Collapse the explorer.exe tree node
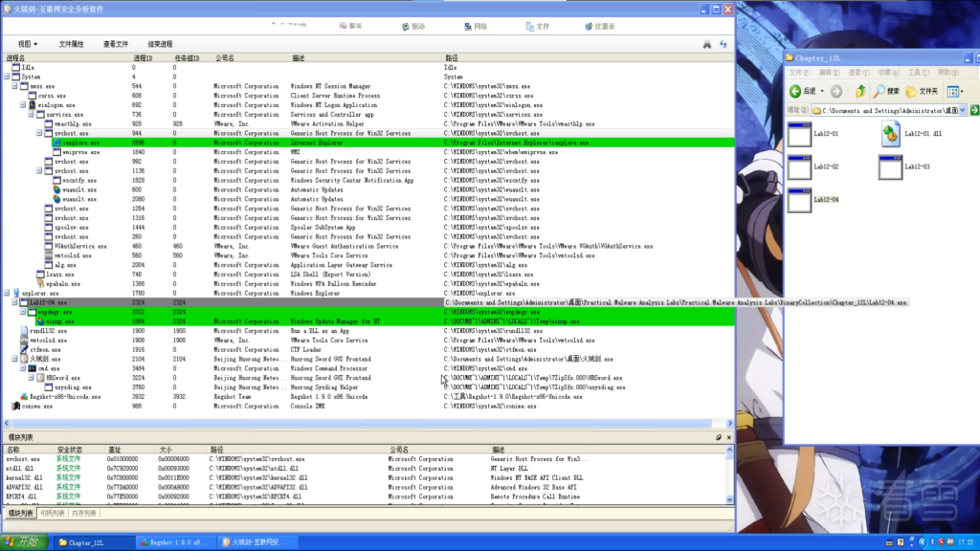 7,293
